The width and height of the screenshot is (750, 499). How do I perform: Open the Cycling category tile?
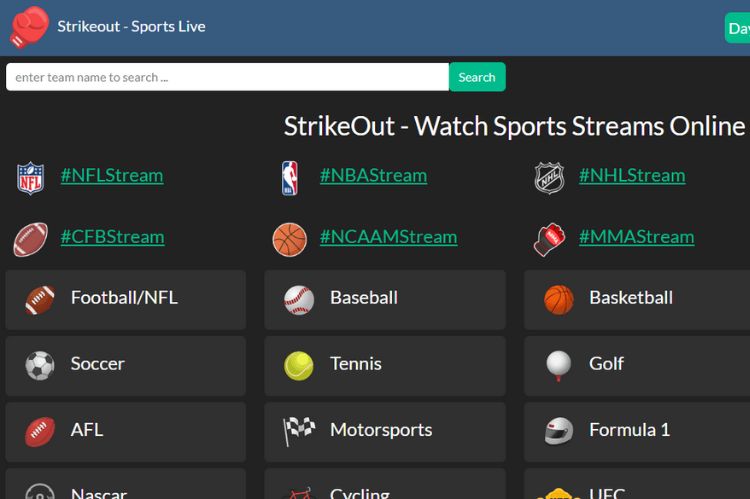(x=385, y=484)
